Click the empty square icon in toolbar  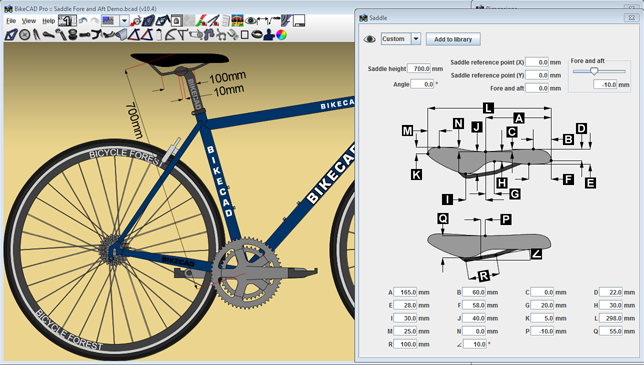pos(245,35)
